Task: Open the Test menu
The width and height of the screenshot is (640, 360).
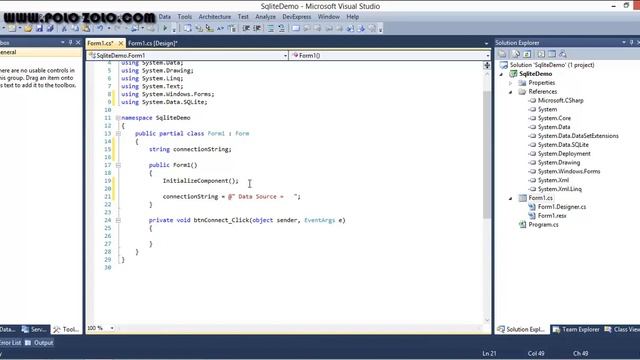Action: click(243, 17)
